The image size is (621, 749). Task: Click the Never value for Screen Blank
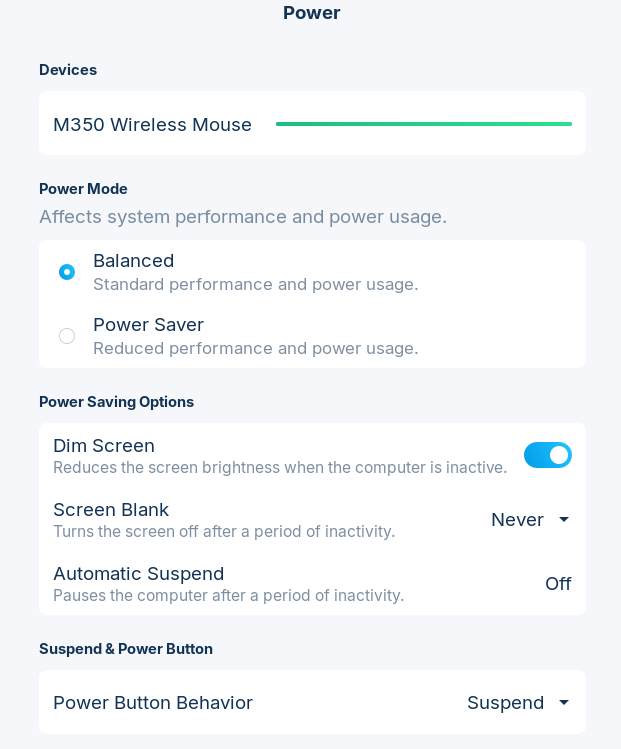pos(517,520)
